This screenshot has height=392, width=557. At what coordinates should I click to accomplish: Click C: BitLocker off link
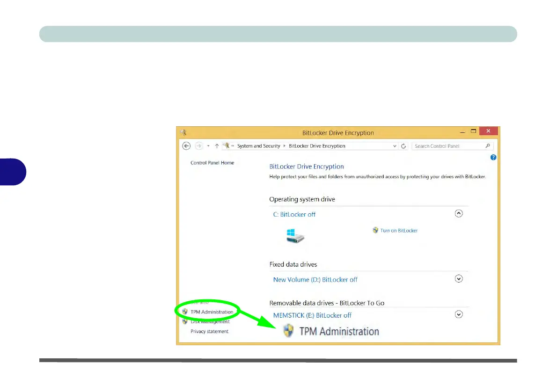click(294, 214)
